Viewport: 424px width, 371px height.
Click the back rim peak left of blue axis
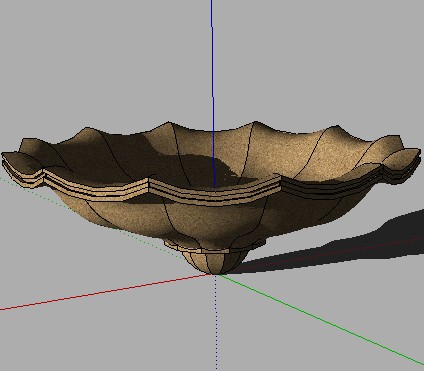pyautogui.click(x=169, y=124)
